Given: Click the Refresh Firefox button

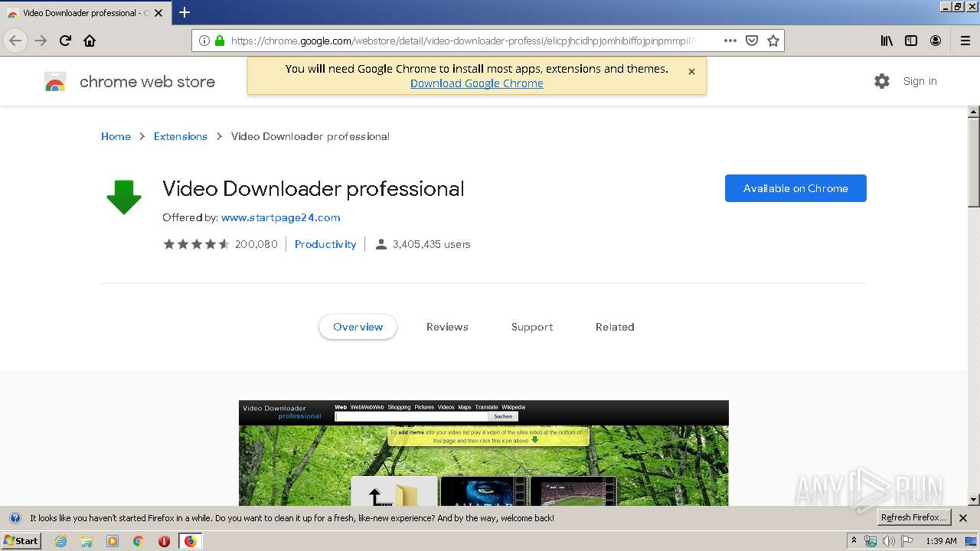Looking at the screenshot, I should 913,518.
